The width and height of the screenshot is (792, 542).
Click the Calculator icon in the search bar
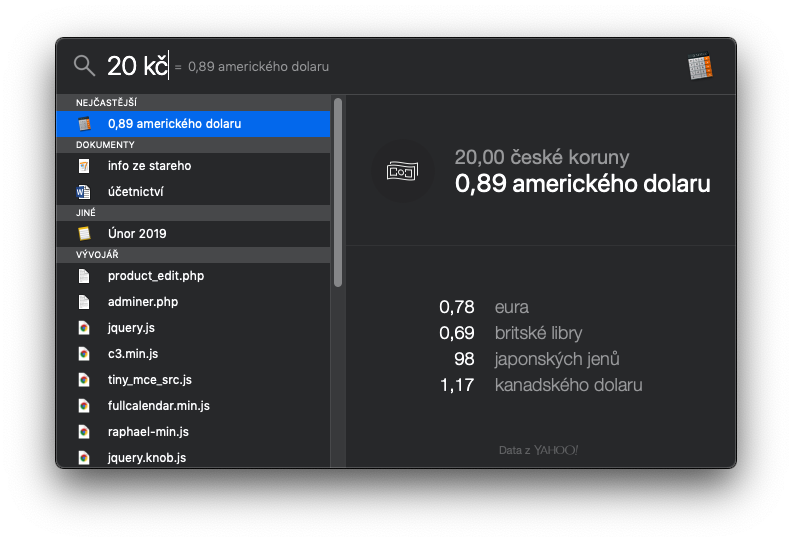click(x=700, y=66)
